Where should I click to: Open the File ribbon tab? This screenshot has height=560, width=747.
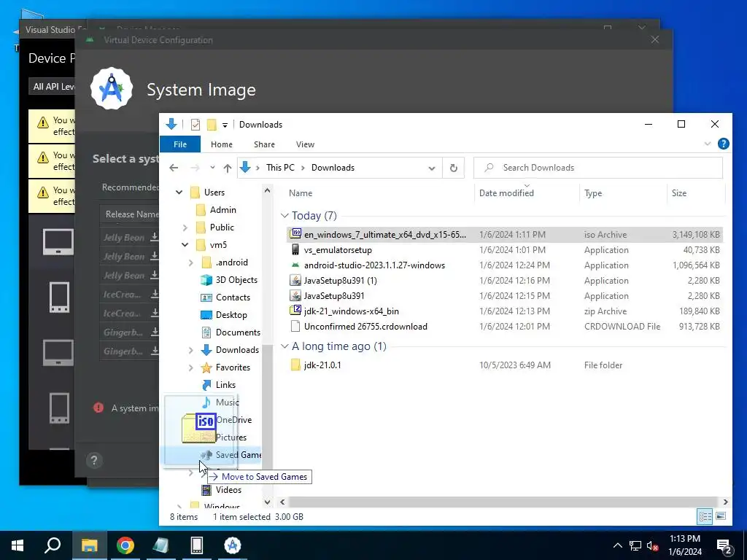[180, 144]
